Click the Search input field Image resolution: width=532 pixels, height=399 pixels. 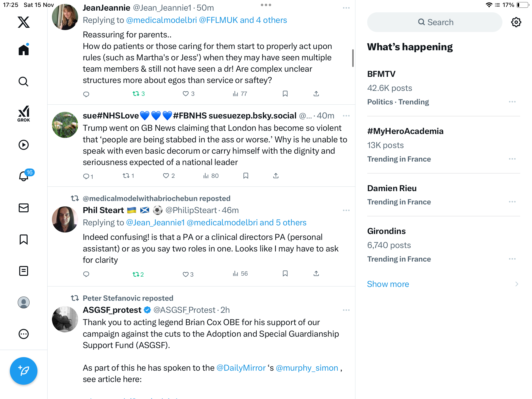click(x=434, y=22)
